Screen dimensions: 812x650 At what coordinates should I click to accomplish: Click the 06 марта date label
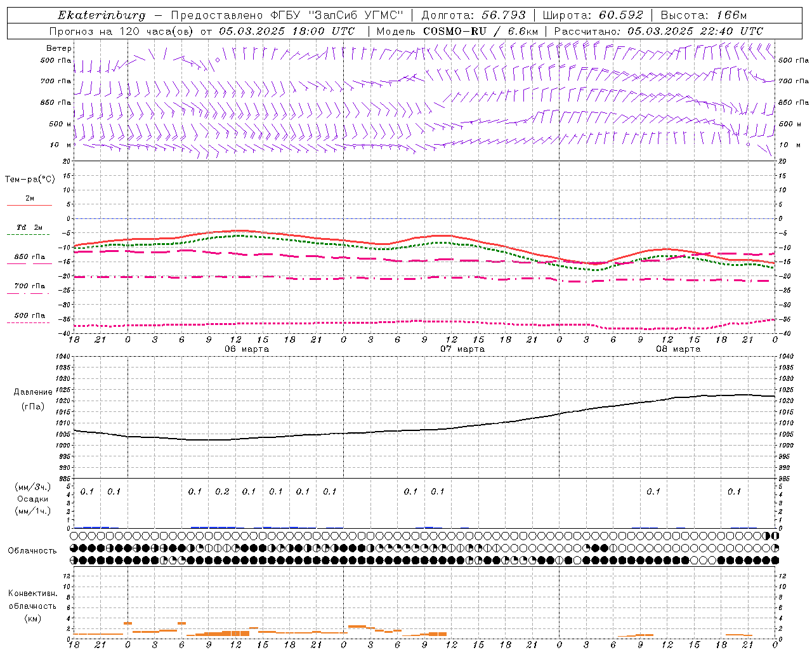(247, 349)
